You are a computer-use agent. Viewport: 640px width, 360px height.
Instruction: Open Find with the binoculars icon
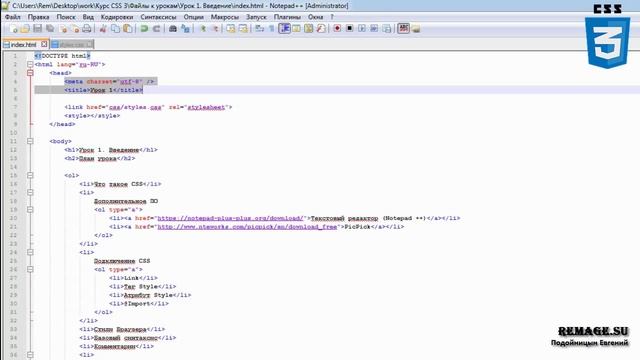[x=173, y=29]
